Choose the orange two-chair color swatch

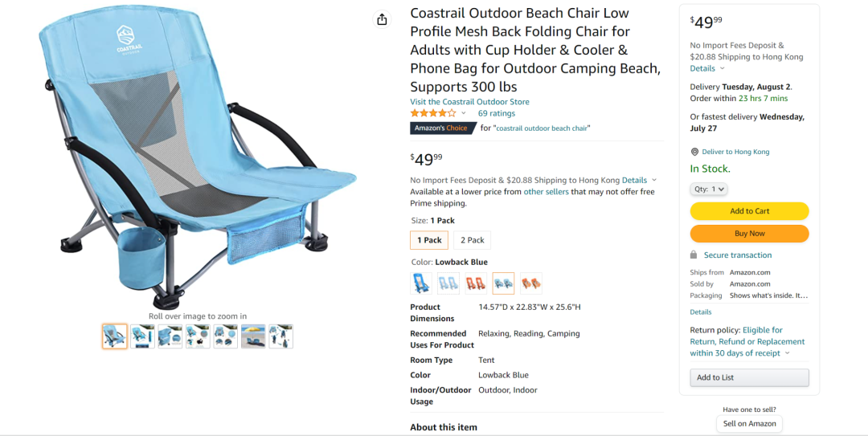pos(476,283)
